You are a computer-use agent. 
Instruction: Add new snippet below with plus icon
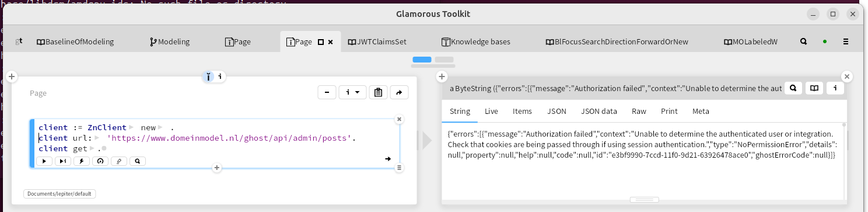click(x=216, y=168)
